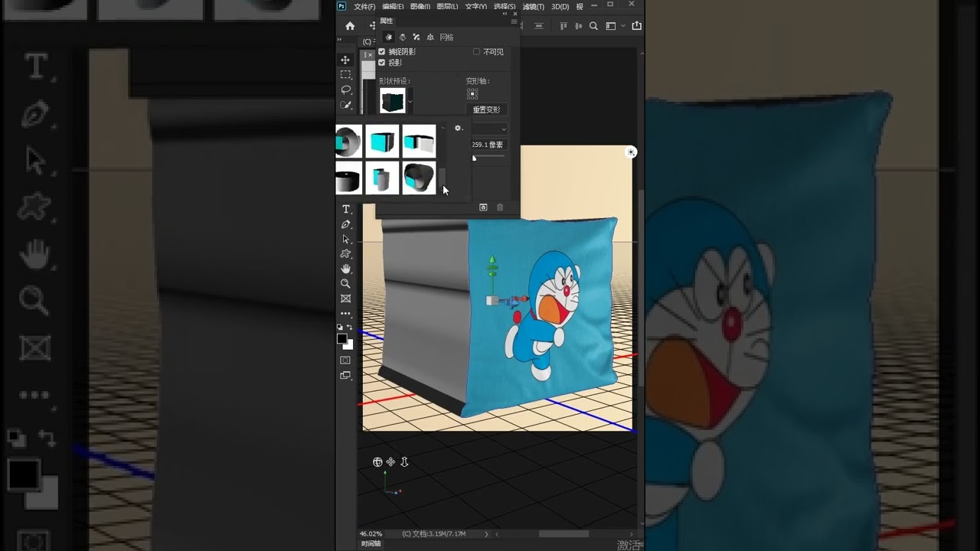The height and width of the screenshot is (551, 980).
Task: Expand the toolbar double-arrow
Action: click(x=339, y=40)
